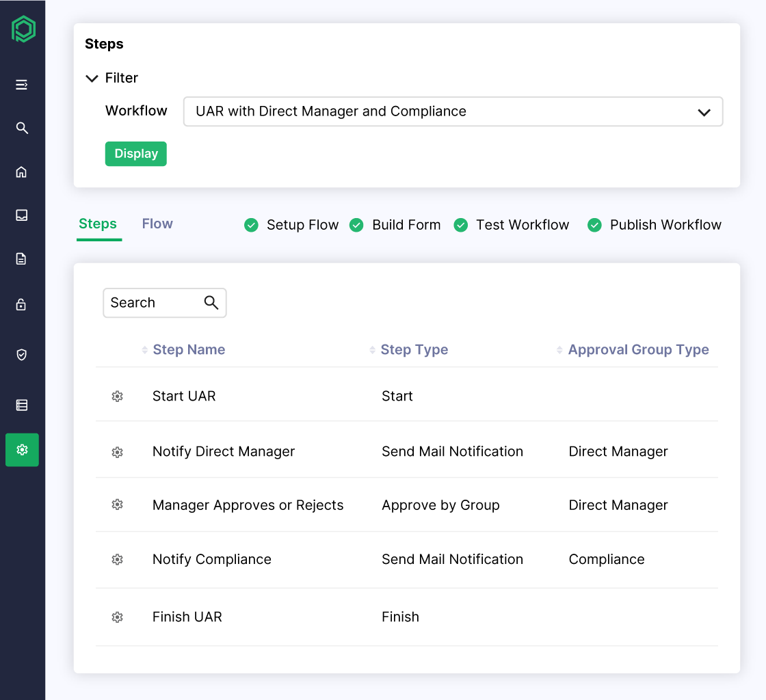Click the highlighted settings gear in the sidebar
The width and height of the screenshot is (766, 700).
[21, 450]
